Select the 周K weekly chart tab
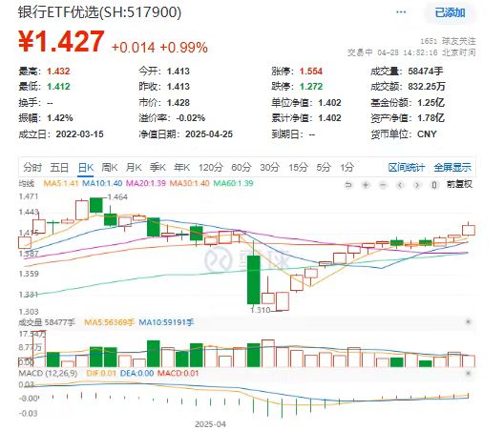This screenshot has height=431, width=504. pyautogui.click(x=109, y=167)
